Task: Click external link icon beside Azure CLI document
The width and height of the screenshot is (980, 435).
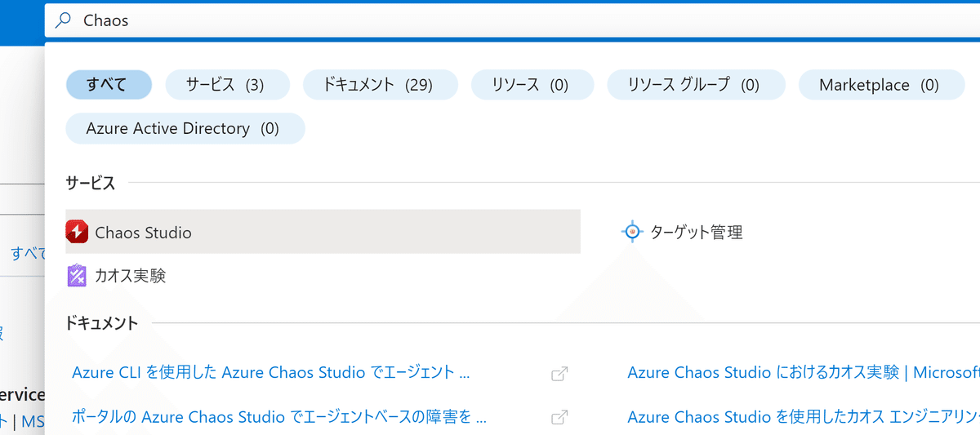Action: (559, 374)
